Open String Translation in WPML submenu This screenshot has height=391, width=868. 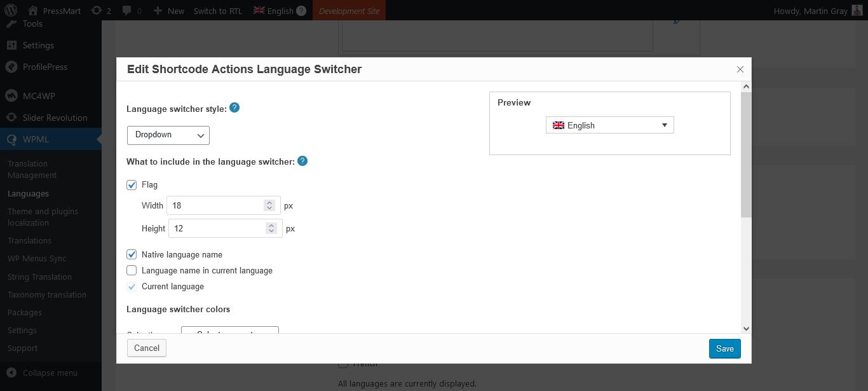click(x=39, y=277)
